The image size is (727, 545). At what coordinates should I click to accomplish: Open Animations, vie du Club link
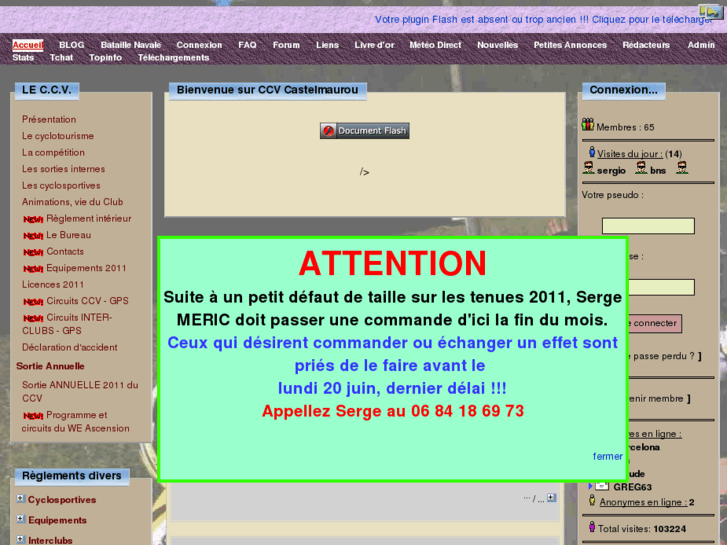tap(73, 202)
